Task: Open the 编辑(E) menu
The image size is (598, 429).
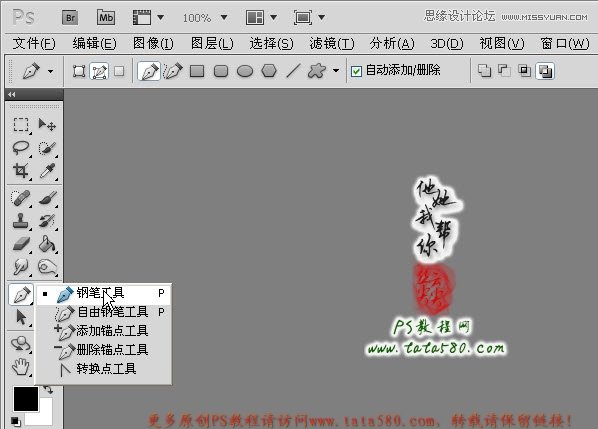Action: [x=94, y=44]
